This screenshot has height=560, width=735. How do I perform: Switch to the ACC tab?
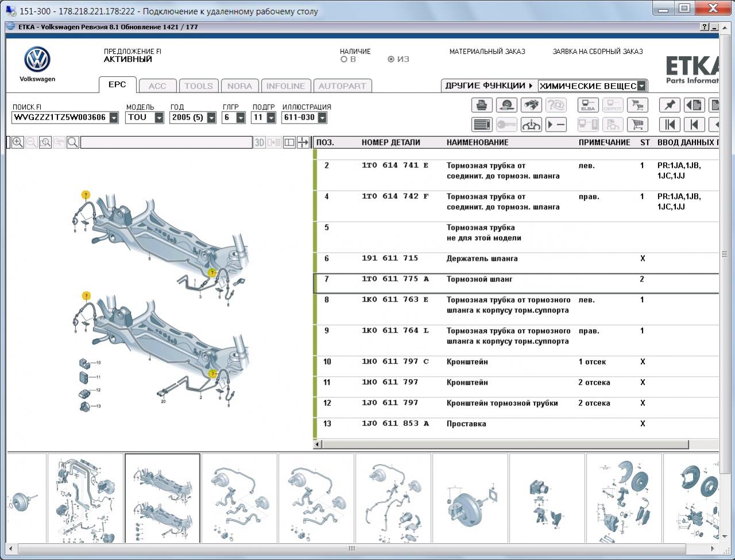tap(157, 86)
